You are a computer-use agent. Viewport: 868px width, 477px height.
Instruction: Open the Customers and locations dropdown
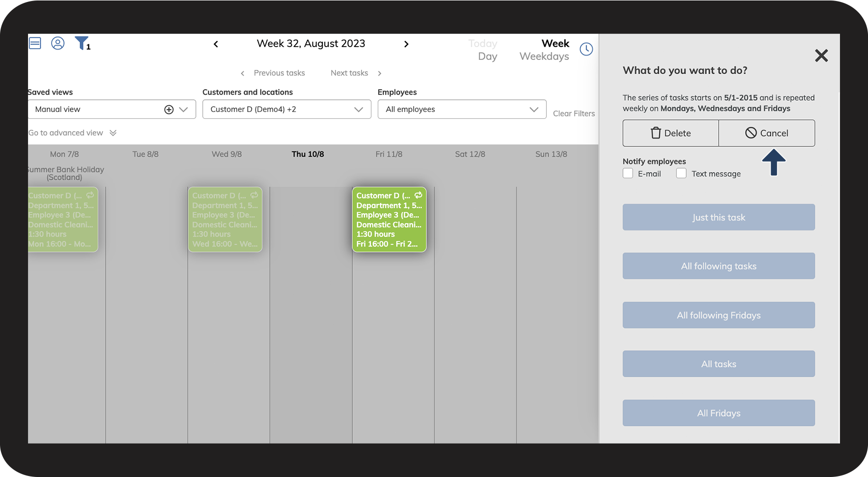(287, 110)
